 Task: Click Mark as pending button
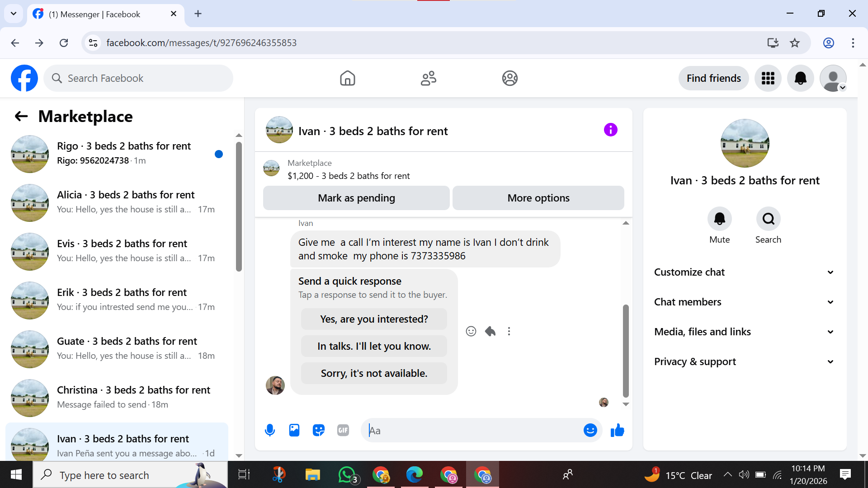click(356, 198)
